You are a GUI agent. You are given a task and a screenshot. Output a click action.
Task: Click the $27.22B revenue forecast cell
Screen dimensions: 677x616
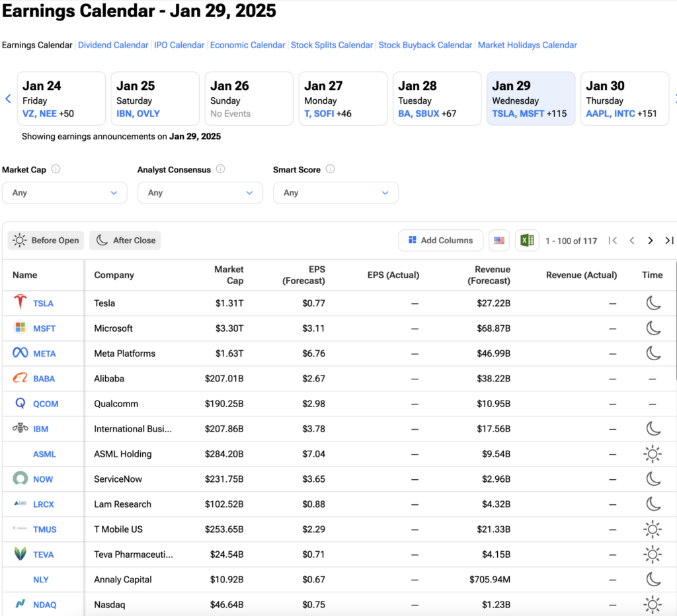[493, 303]
